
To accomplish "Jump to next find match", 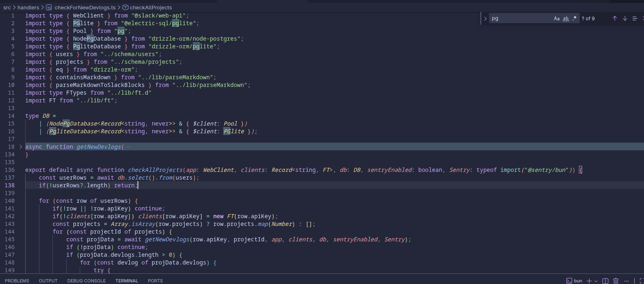I will (625, 18).
